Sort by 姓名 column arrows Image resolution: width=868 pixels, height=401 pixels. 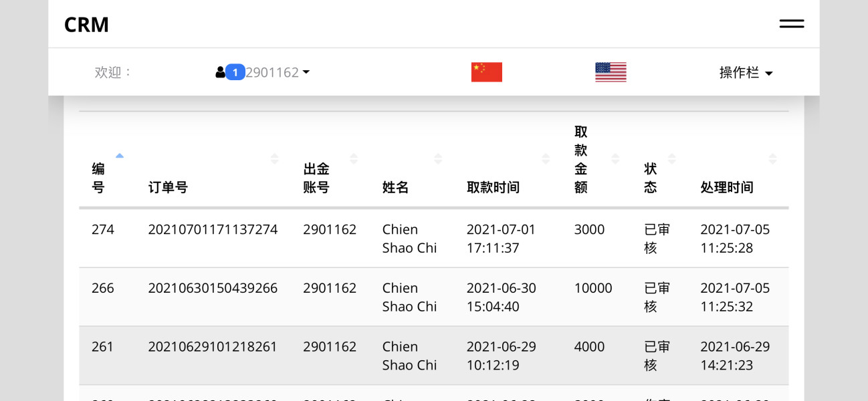pyautogui.click(x=438, y=159)
